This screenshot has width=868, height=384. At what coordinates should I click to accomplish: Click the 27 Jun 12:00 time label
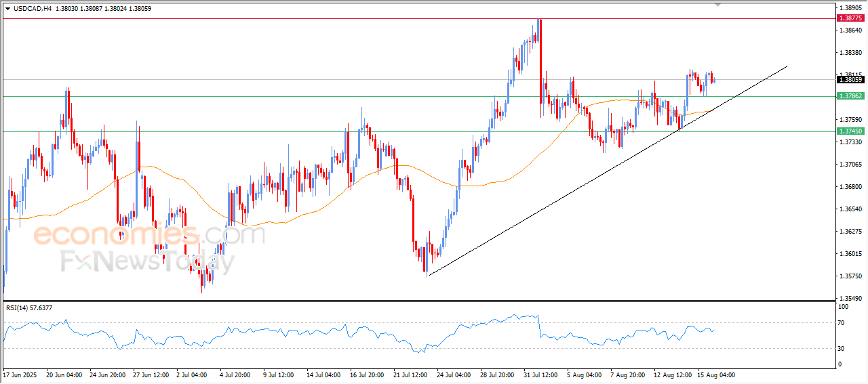pos(152,375)
